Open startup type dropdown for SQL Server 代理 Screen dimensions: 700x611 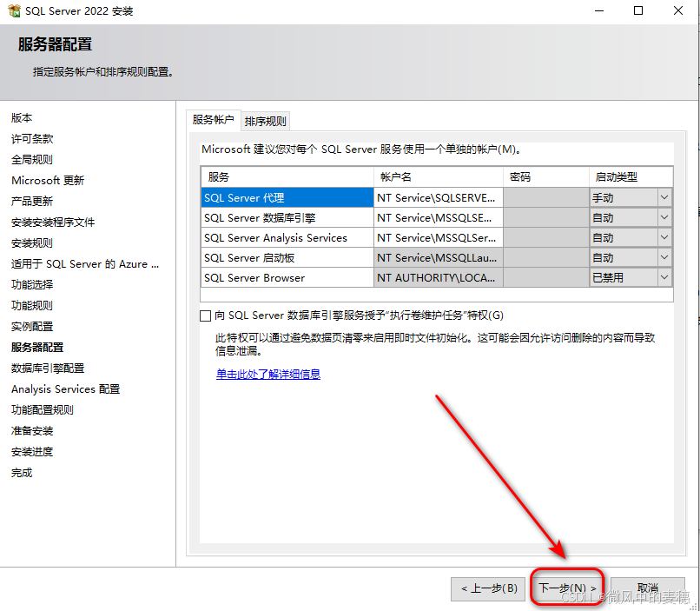click(664, 197)
